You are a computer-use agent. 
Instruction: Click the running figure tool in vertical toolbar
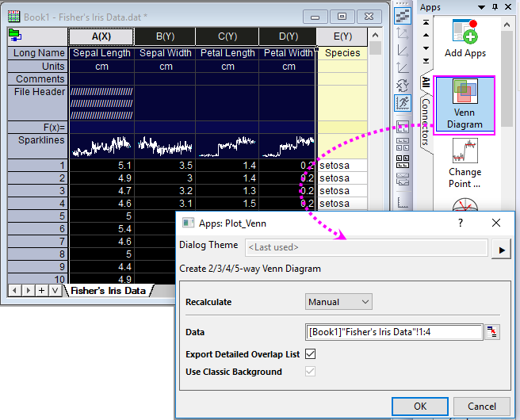click(403, 102)
